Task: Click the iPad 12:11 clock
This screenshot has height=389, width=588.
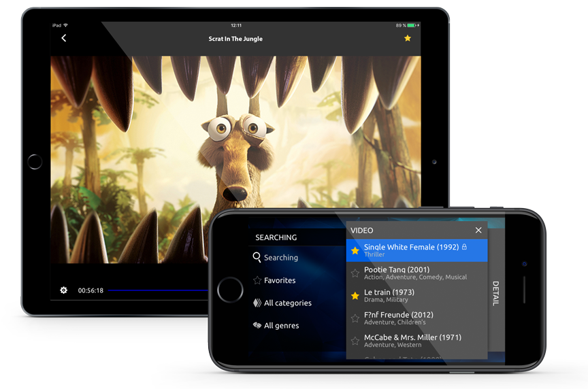Action: [236, 25]
